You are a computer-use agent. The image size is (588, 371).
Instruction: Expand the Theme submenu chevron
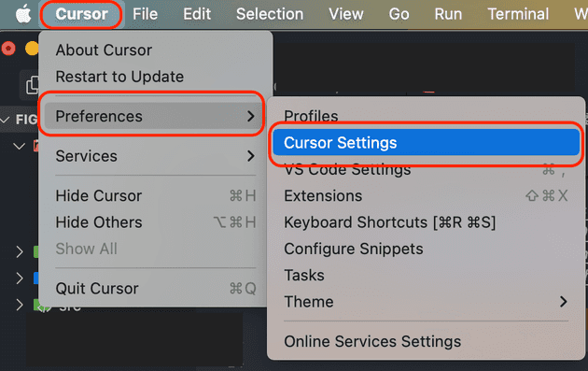(x=563, y=302)
